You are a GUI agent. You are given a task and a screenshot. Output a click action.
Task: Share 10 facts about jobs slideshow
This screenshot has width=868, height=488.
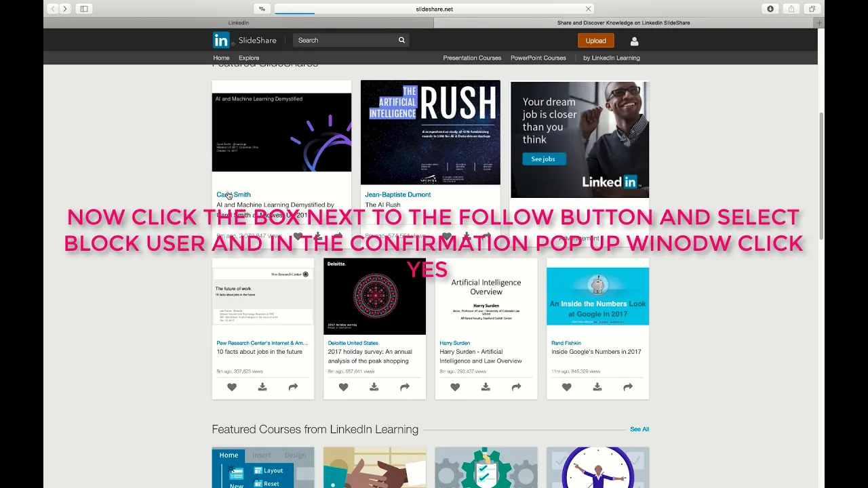[293, 387]
